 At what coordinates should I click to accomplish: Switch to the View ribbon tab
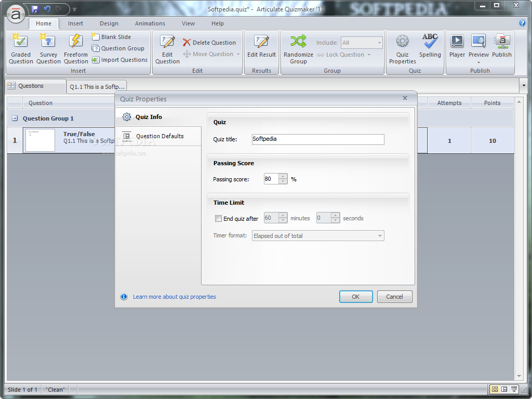[188, 23]
